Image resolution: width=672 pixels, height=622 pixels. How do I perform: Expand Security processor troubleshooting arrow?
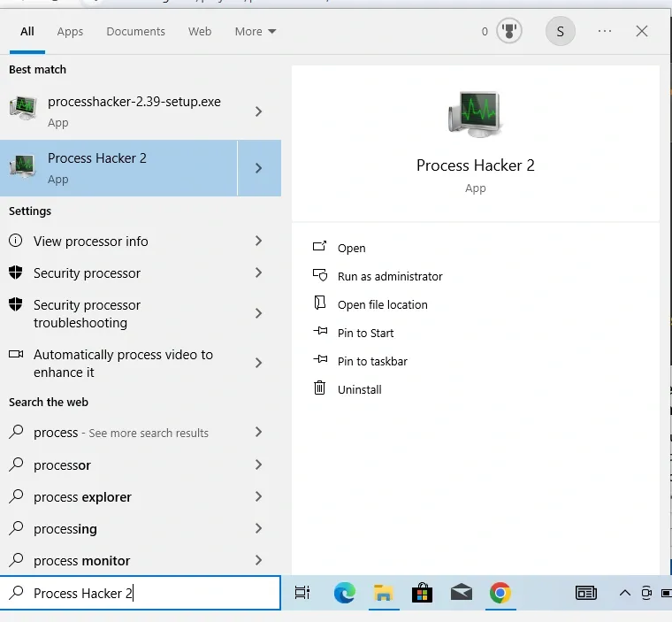coord(258,313)
